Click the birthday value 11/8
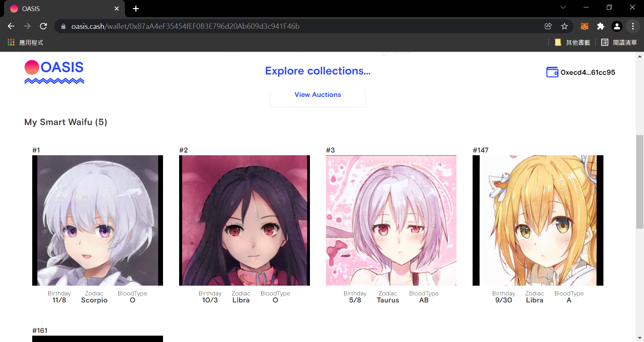 click(59, 300)
